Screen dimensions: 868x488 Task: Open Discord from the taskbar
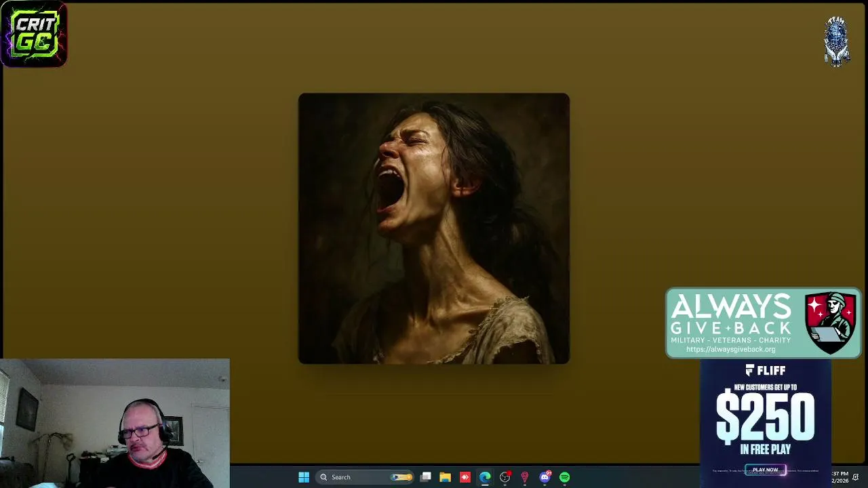[x=545, y=477]
